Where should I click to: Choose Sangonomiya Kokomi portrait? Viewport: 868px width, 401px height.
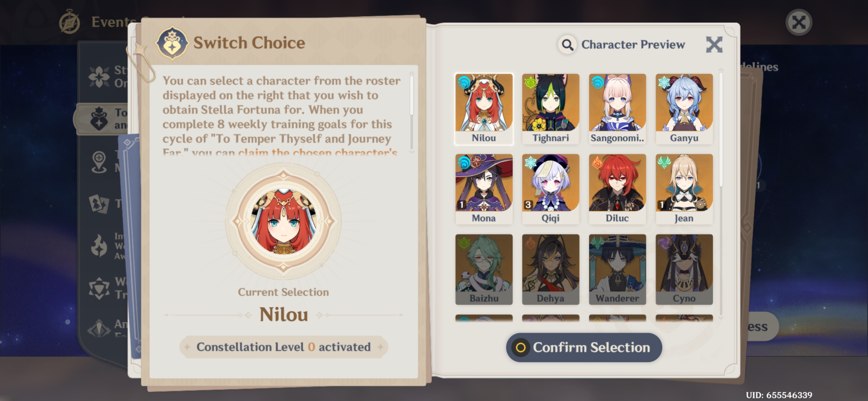point(617,109)
